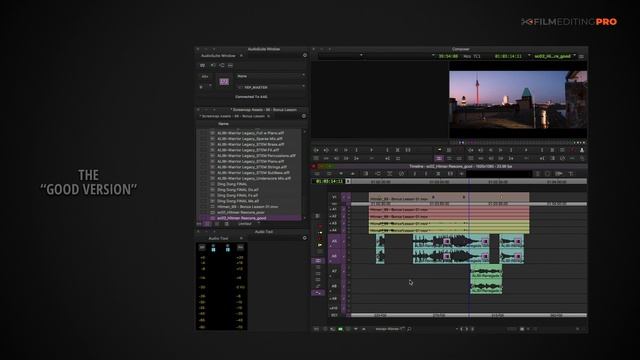Toggle the A1 track selector

[333, 209]
